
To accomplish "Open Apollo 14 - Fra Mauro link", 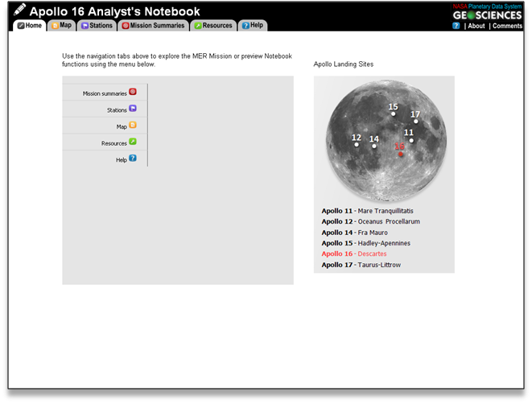I will click(355, 233).
